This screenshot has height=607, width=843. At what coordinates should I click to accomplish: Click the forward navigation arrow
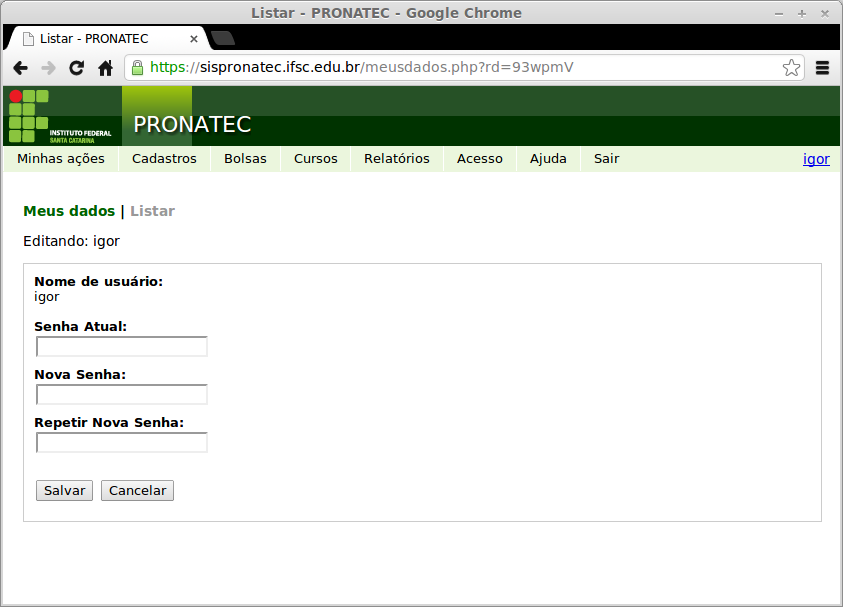coord(48,67)
